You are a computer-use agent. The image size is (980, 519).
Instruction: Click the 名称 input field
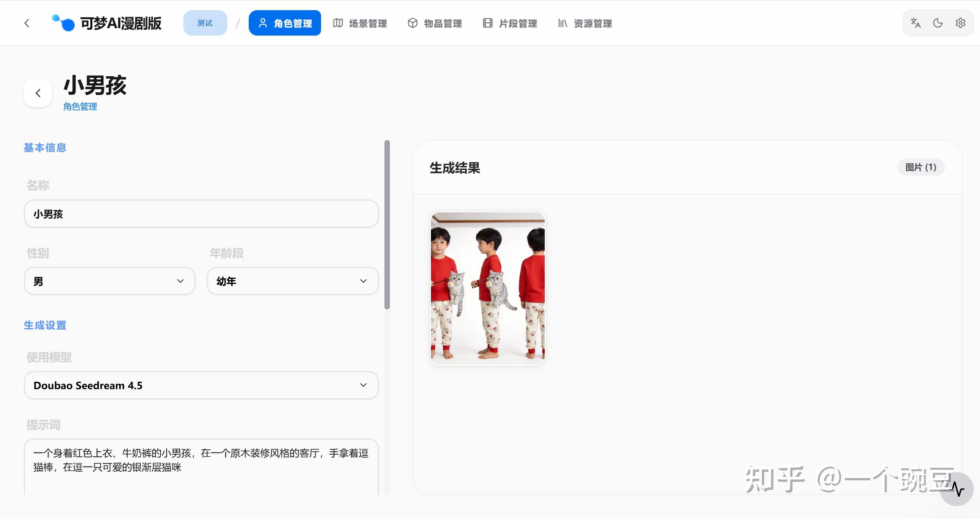pos(201,214)
